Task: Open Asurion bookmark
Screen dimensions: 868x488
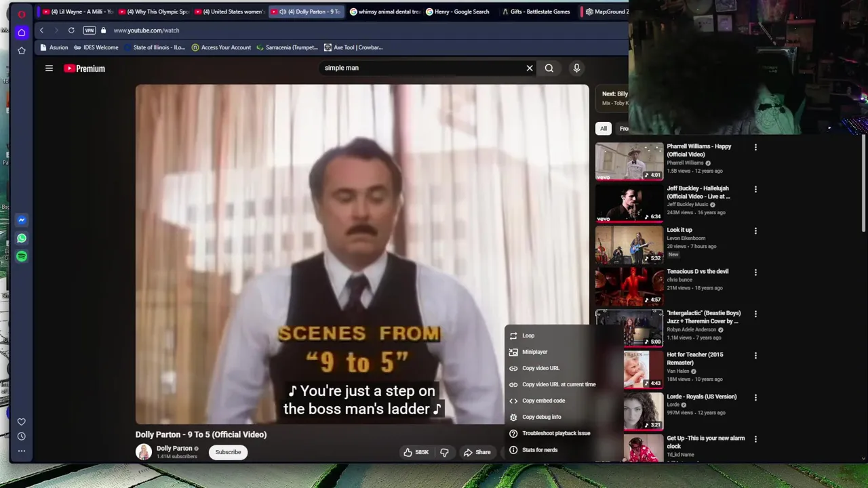Action: click(55, 47)
